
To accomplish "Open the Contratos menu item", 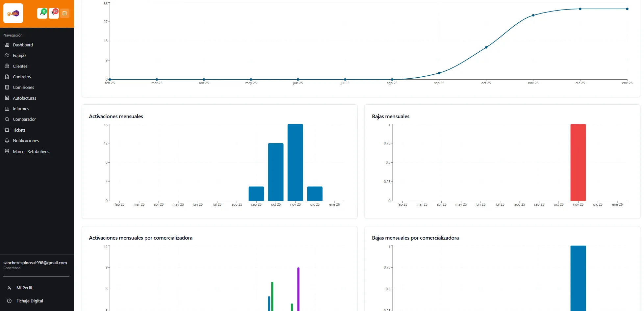I will 22,77.
